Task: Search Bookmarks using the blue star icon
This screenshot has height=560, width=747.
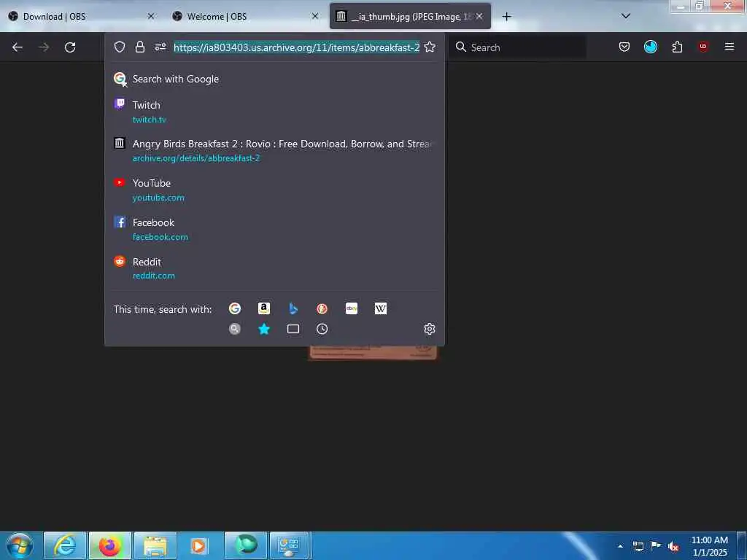Action: tap(264, 329)
